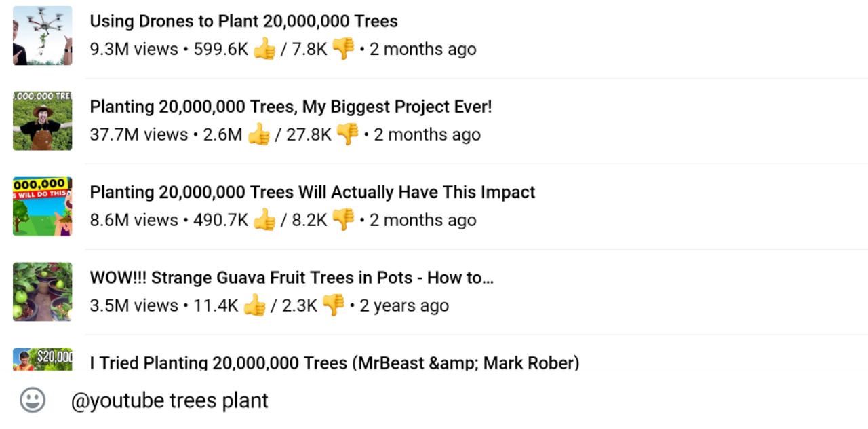Open the Will Do This impact thumbnail

pos(42,206)
